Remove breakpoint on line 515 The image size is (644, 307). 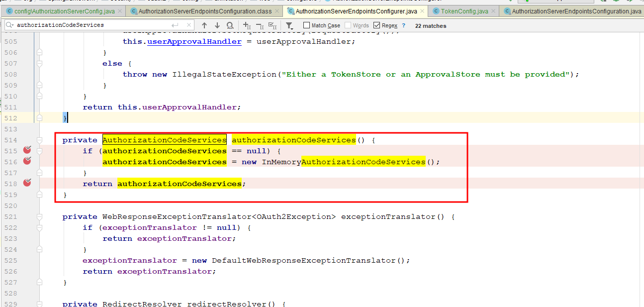point(27,150)
